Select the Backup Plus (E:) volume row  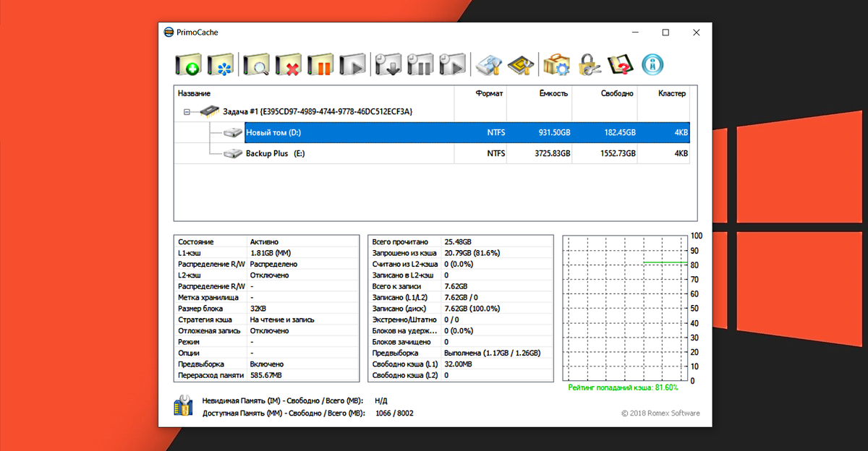432,154
